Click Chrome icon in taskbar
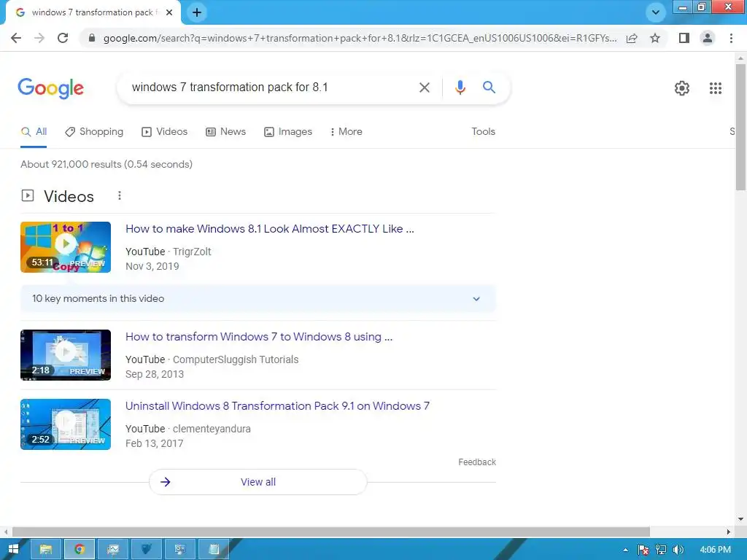747x560 pixels. (79, 550)
